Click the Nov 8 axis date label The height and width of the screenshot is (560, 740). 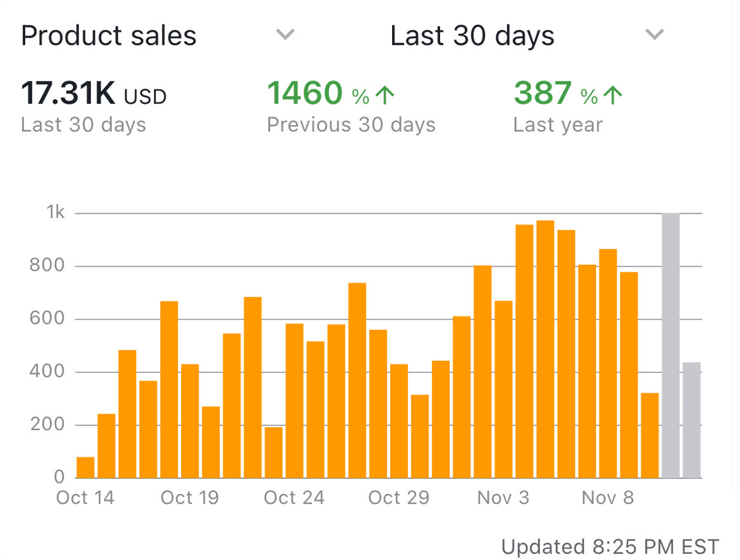pyautogui.click(x=607, y=497)
